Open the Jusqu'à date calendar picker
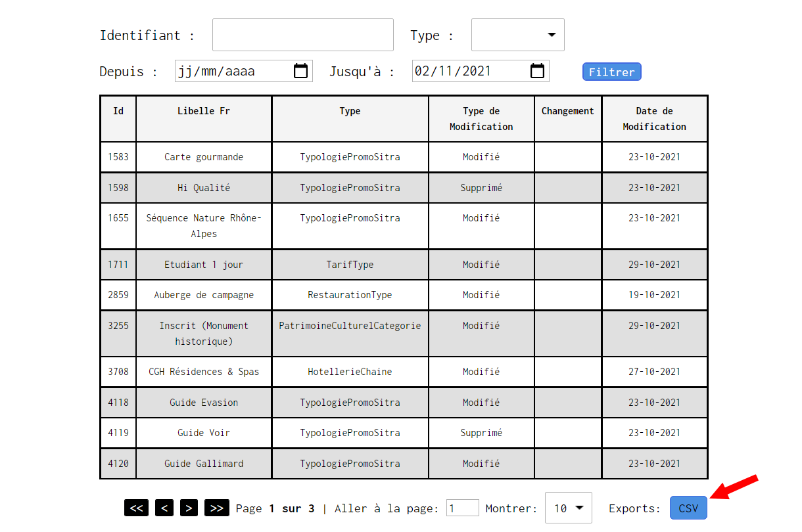Screen dimensions: 802x532 537,71
